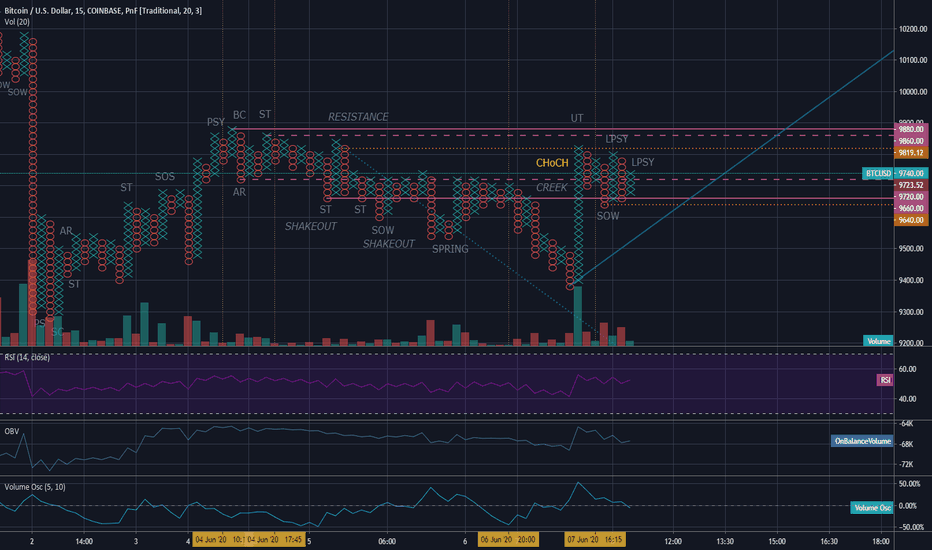Viewport: 932px width, 550px height.
Task: Click the 9400.00 price axis value
Action: tap(913, 280)
